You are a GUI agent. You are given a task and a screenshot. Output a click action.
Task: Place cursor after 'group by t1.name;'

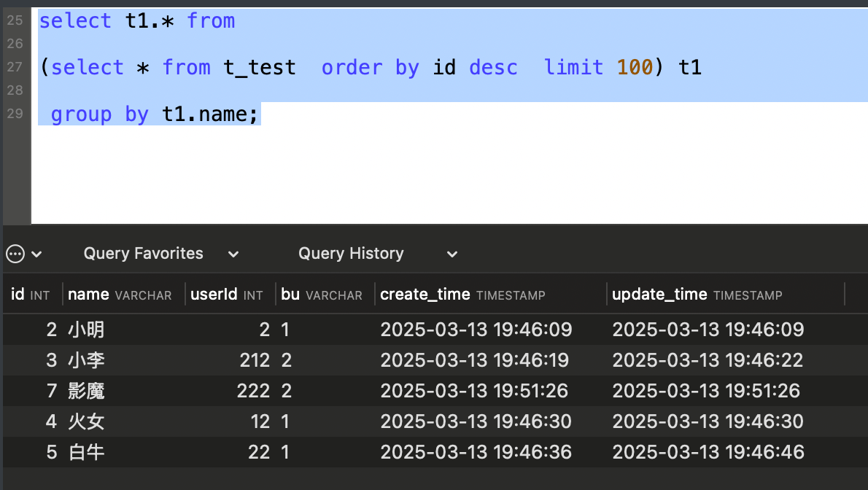click(259, 114)
